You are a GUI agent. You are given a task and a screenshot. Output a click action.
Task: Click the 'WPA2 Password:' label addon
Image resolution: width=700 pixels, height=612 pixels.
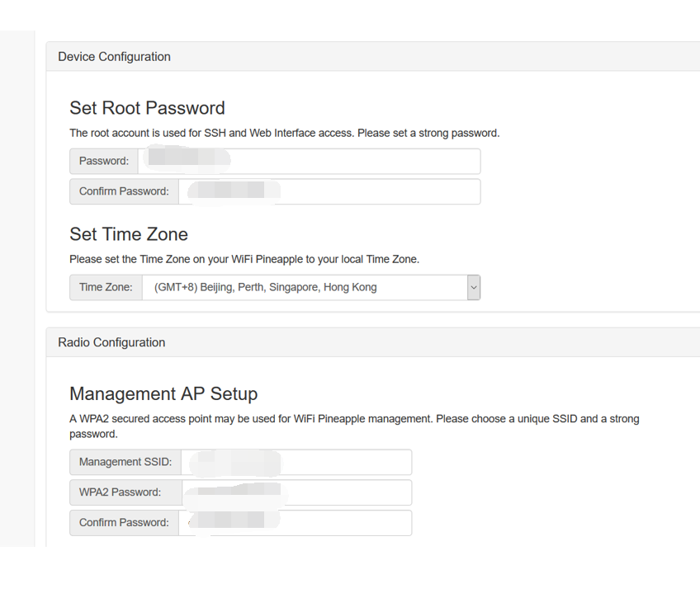pyautogui.click(x=124, y=492)
